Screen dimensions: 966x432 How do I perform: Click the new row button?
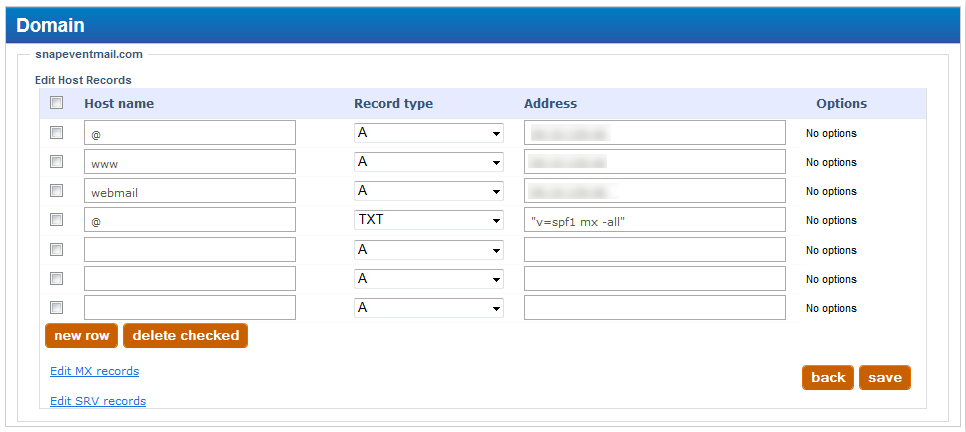click(81, 336)
